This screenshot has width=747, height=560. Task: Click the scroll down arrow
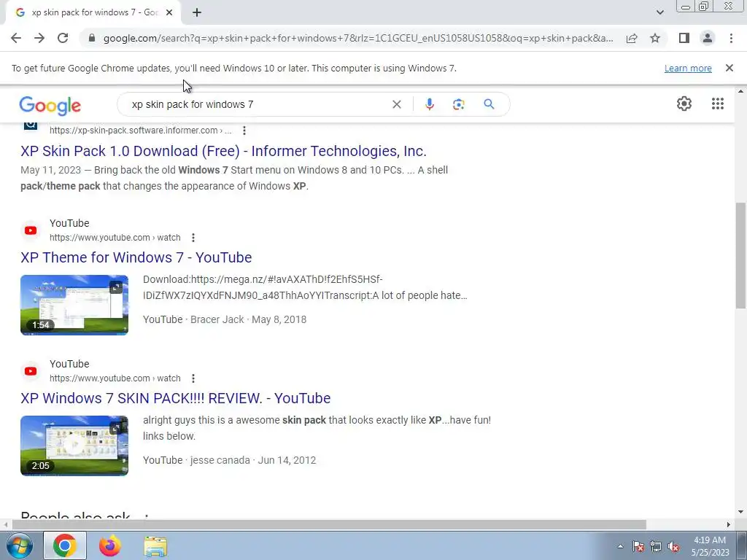[740, 513]
